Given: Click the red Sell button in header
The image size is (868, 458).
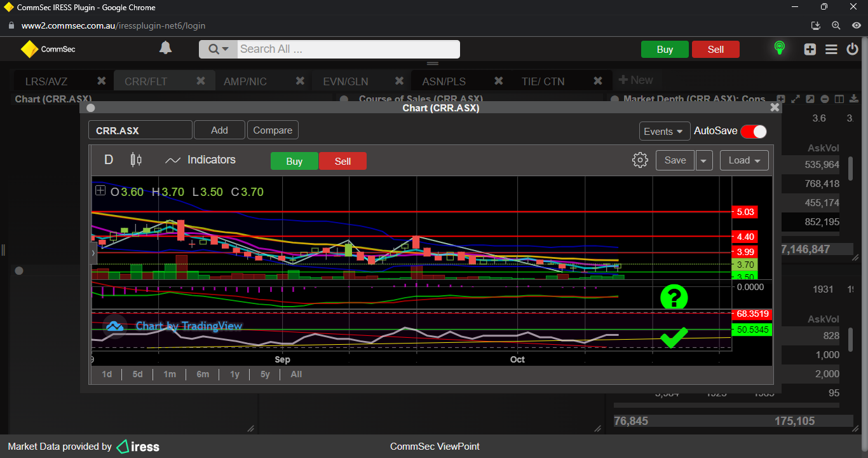Looking at the screenshot, I should 715,50.
